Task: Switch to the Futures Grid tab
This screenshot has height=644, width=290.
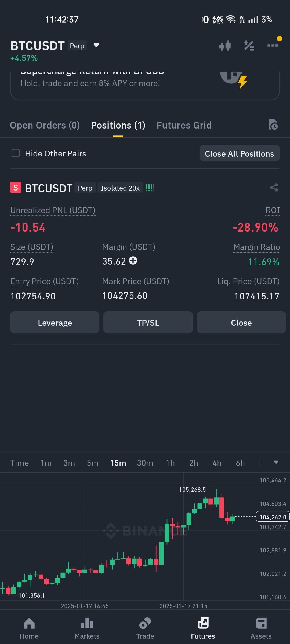Action: coord(184,125)
